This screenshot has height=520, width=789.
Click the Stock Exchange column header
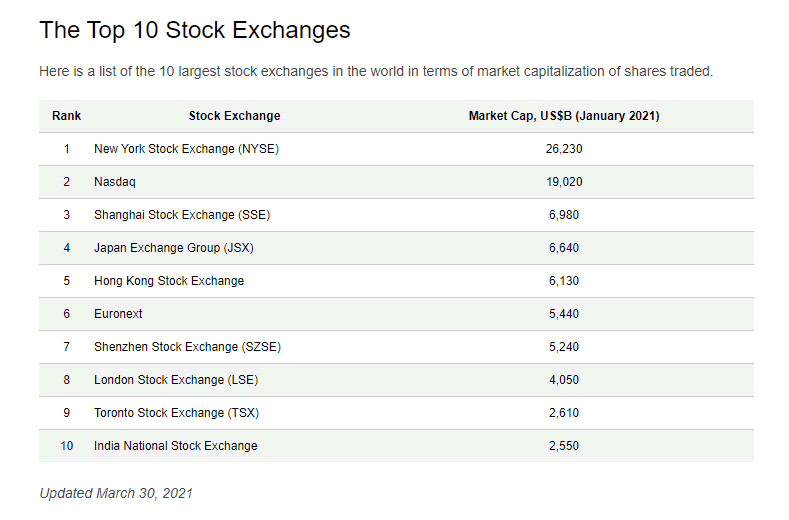234,116
